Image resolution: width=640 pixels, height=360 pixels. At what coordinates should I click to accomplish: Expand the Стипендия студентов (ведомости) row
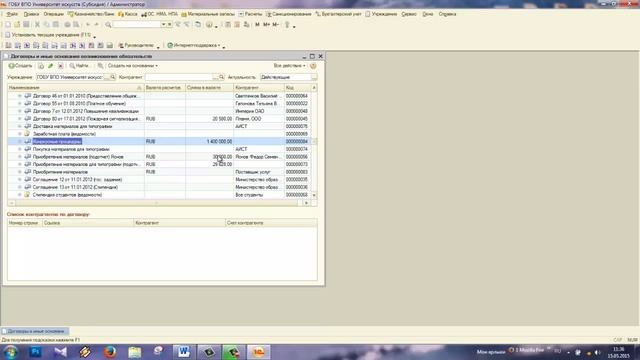tap(20, 195)
